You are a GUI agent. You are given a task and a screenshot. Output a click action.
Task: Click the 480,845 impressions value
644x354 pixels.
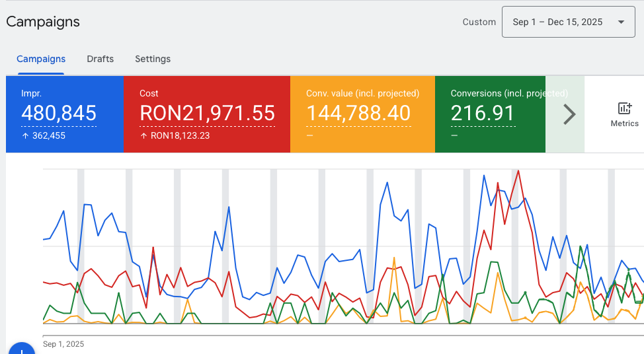[x=59, y=113]
